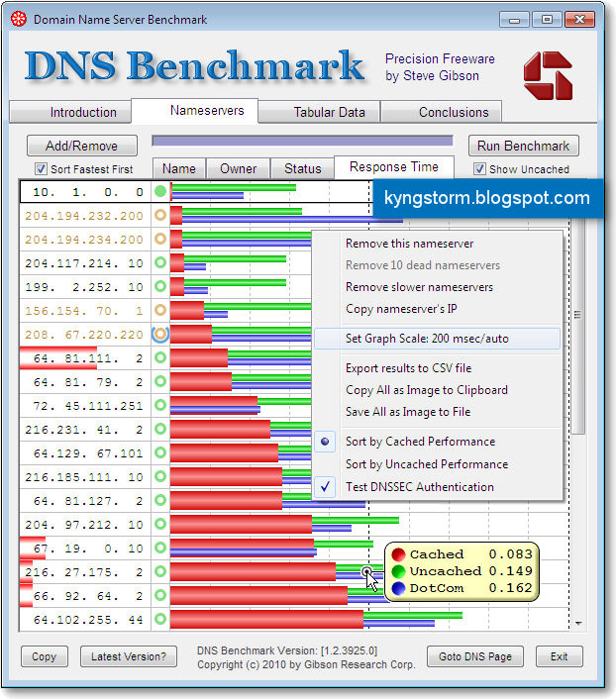This screenshot has height=699, width=616.
Task: Click the orange status ring for 204.194.234.200
Action: pyautogui.click(x=160, y=239)
